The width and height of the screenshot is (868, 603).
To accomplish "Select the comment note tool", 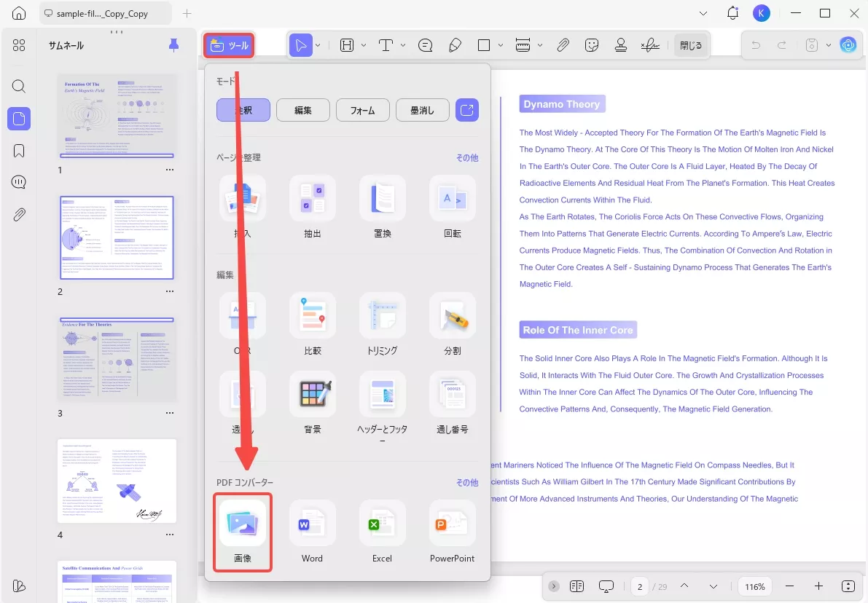I will [425, 45].
